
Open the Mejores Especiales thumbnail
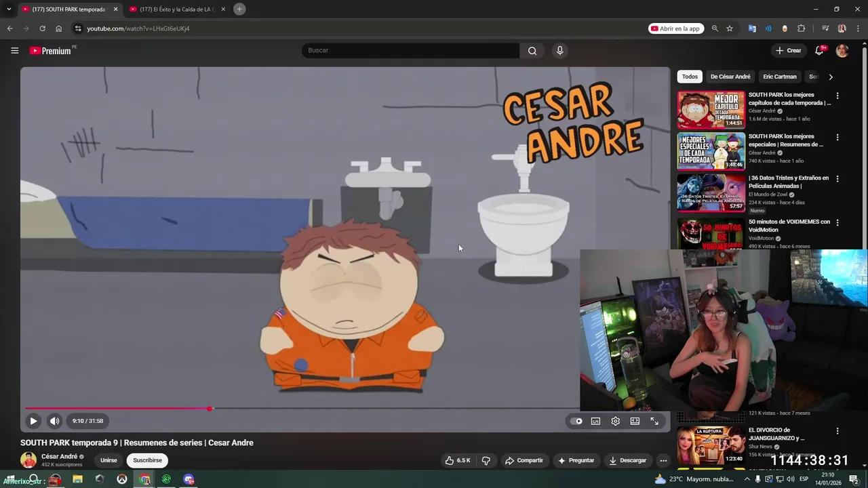click(711, 151)
